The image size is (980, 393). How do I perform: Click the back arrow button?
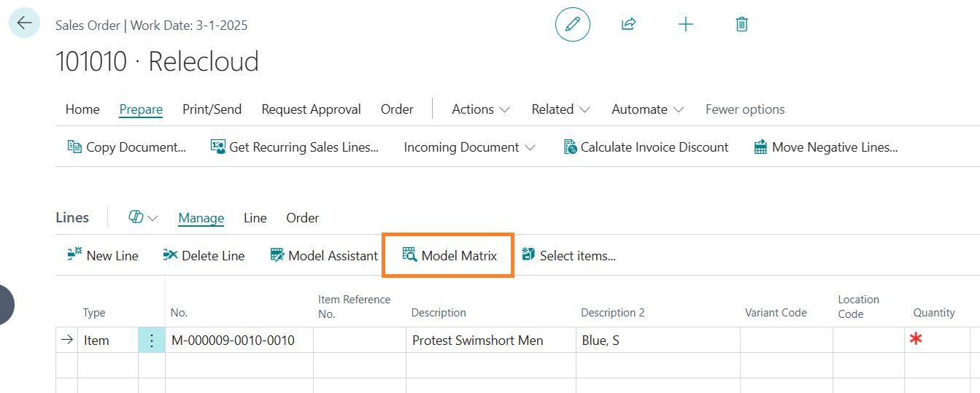click(24, 23)
